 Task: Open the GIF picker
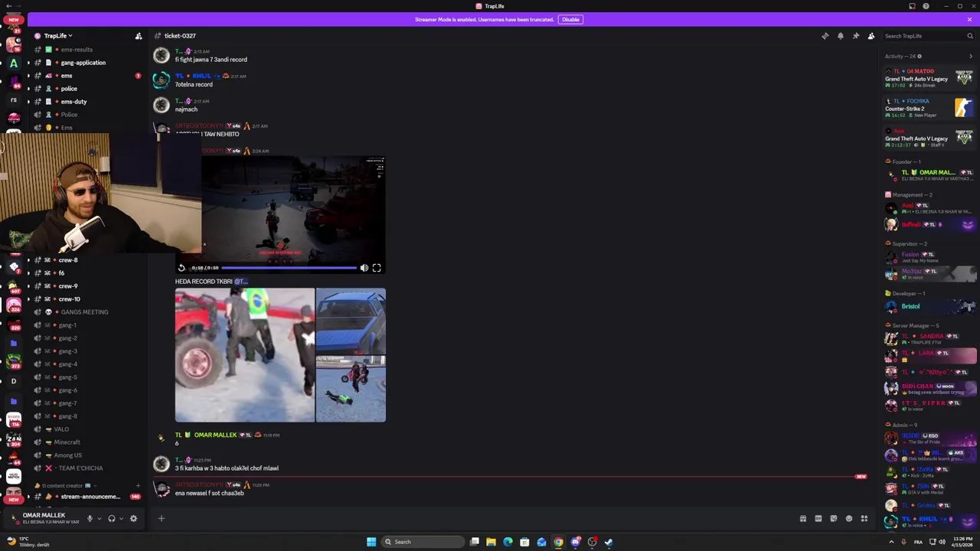818,519
